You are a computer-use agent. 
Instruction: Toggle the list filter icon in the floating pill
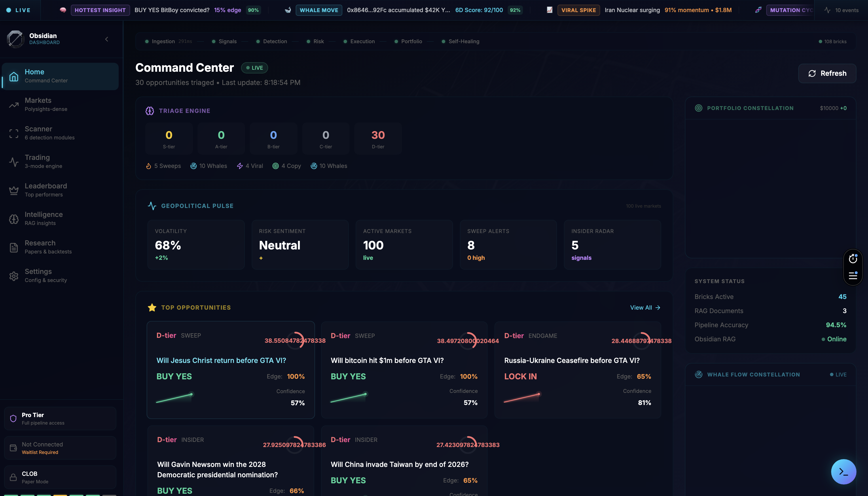(853, 275)
